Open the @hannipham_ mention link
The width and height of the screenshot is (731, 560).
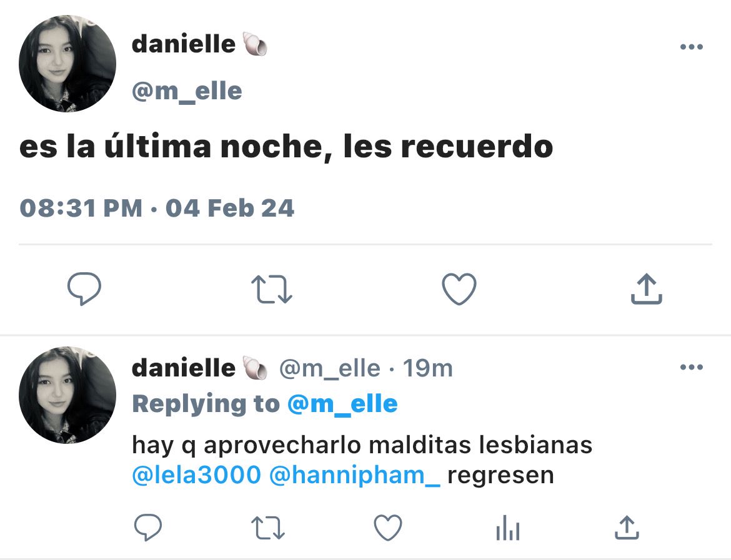355,475
